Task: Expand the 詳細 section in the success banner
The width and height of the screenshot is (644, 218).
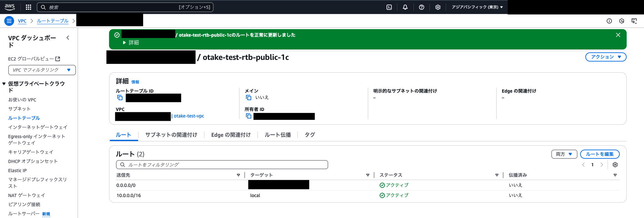Action: (x=131, y=43)
